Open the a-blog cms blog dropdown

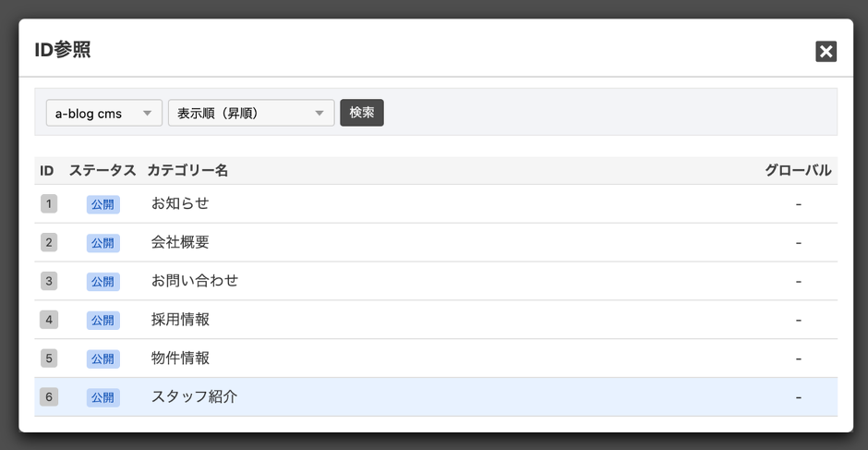tap(103, 113)
